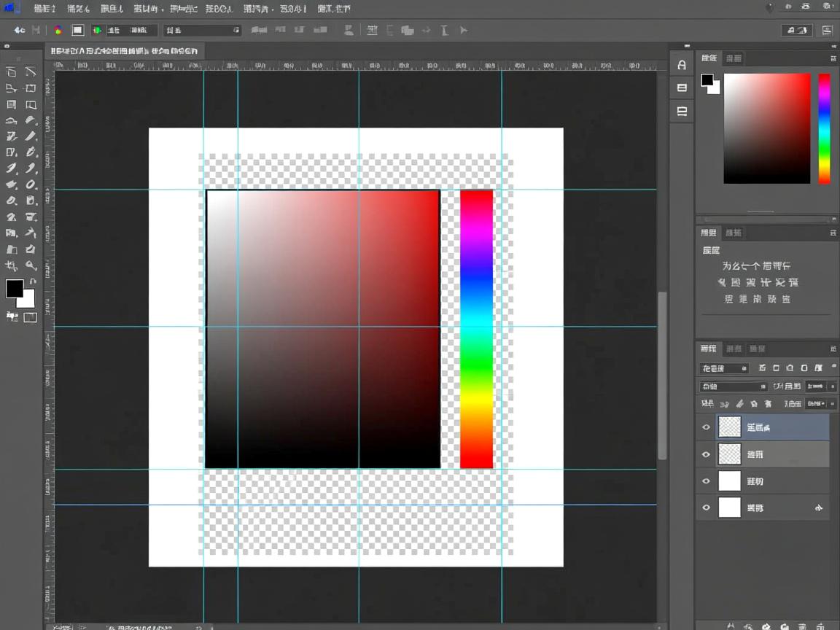This screenshot has width=840, height=630.
Task: Toggle visibility of the bottom white layer
Action: coord(706,507)
